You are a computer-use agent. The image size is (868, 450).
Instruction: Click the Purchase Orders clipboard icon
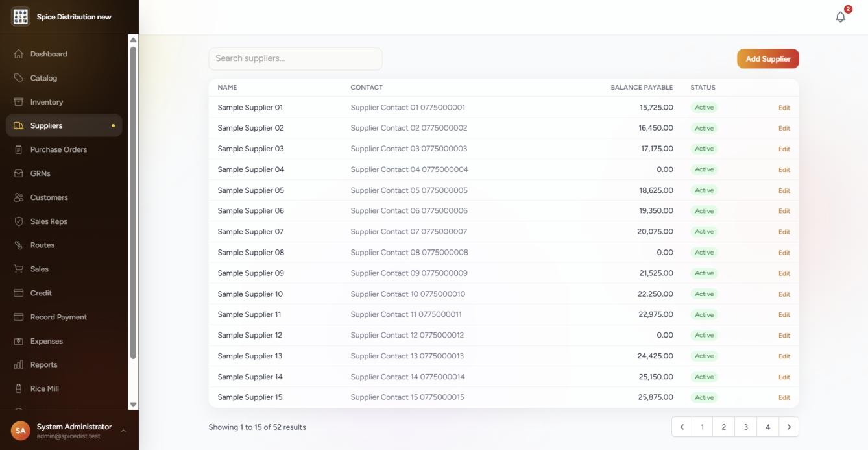click(x=18, y=149)
